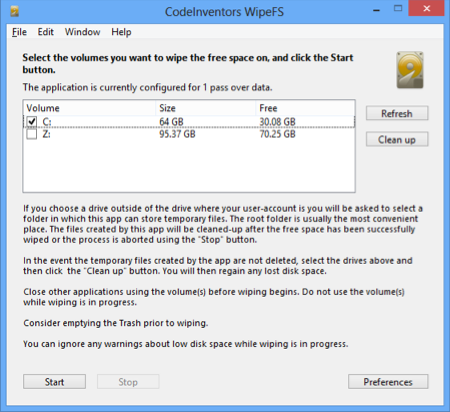The width and height of the screenshot is (450, 412).
Task: Select the 30.08 GB free cell
Action: (x=277, y=121)
